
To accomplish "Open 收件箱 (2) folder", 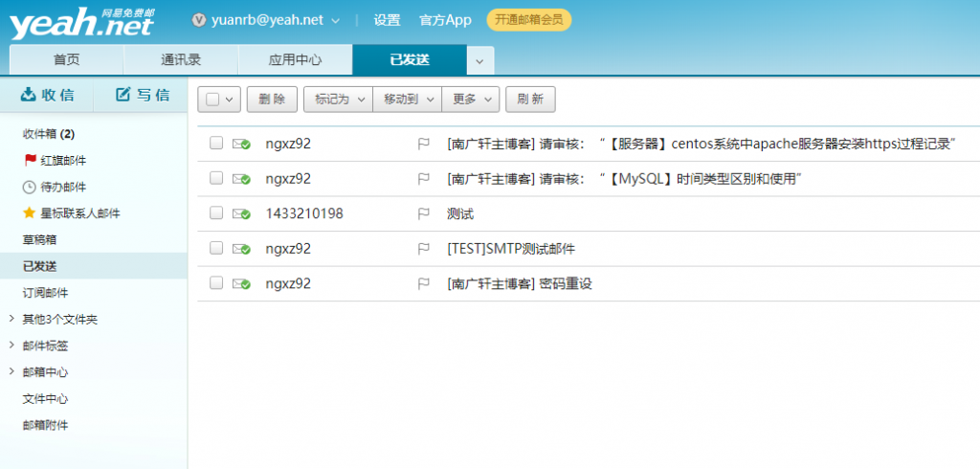I will pyautogui.click(x=49, y=134).
